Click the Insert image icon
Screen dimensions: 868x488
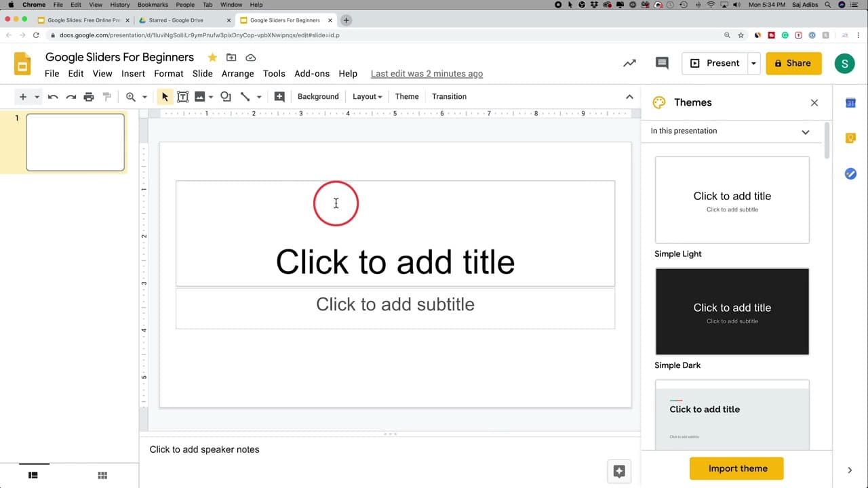200,97
